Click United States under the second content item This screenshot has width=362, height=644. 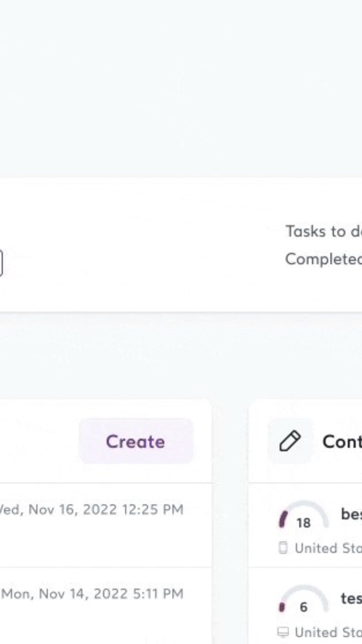(x=328, y=632)
